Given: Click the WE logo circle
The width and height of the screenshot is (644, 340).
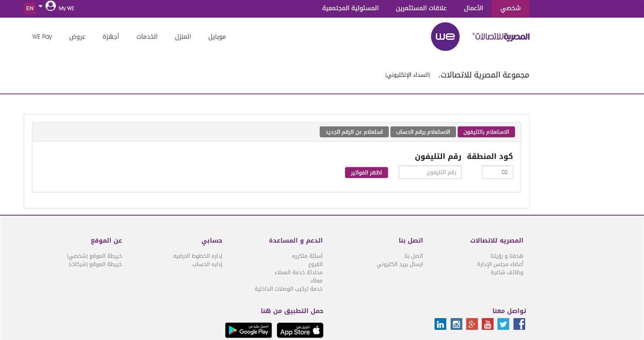Looking at the screenshot, I should (x=445, y=37).
